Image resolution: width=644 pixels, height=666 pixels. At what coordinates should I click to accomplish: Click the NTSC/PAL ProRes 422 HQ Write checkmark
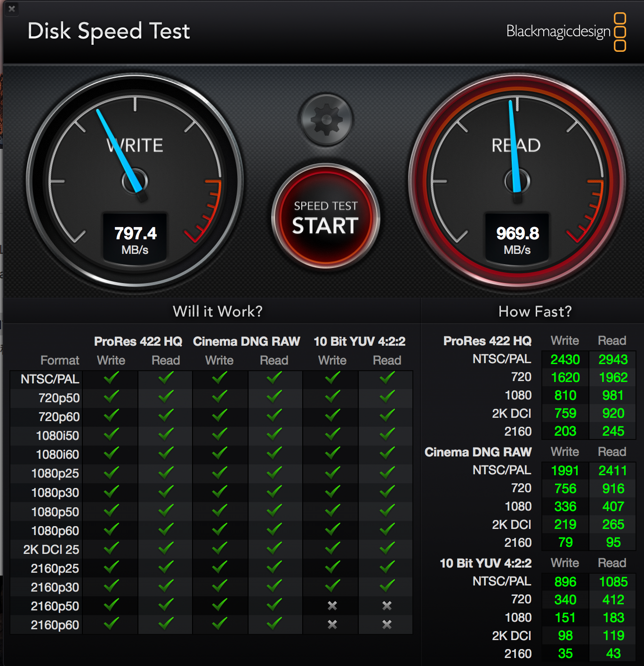point(112,378)
